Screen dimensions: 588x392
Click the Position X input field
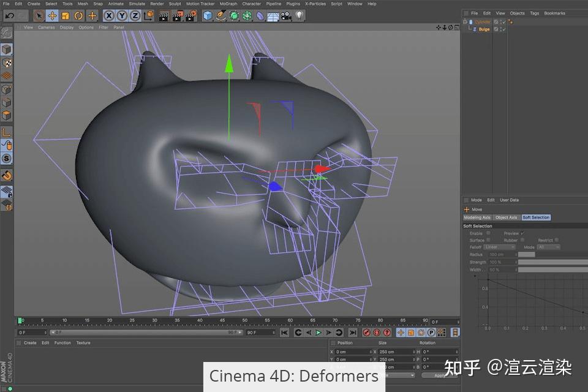coord(353,352)
